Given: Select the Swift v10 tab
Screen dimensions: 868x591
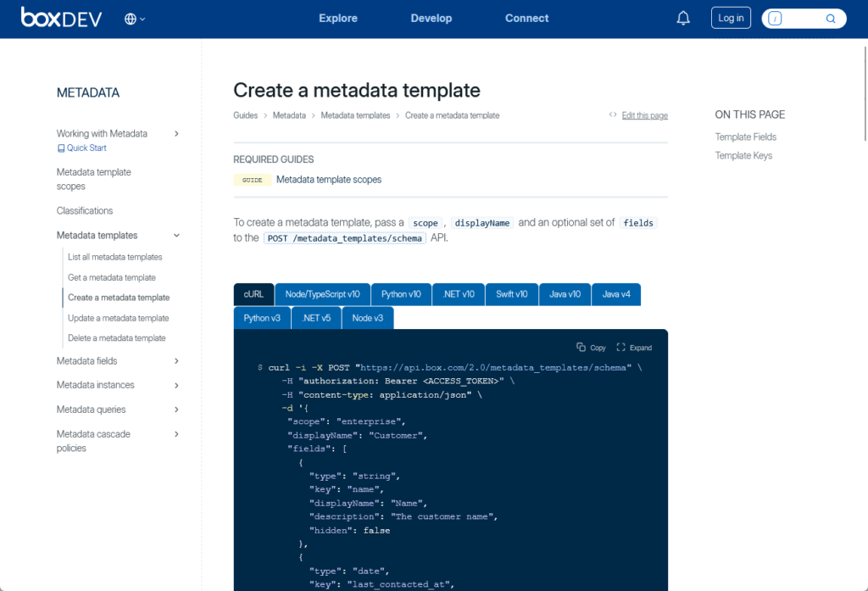Looking at the screenshot, I should click(511, 294).
